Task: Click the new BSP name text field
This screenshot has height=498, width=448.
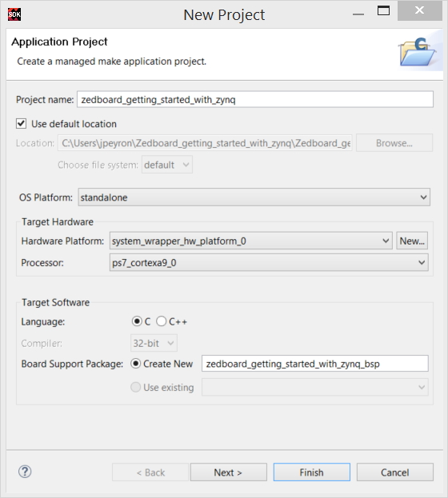Action: pyautogui.click(x=315, y=364)
